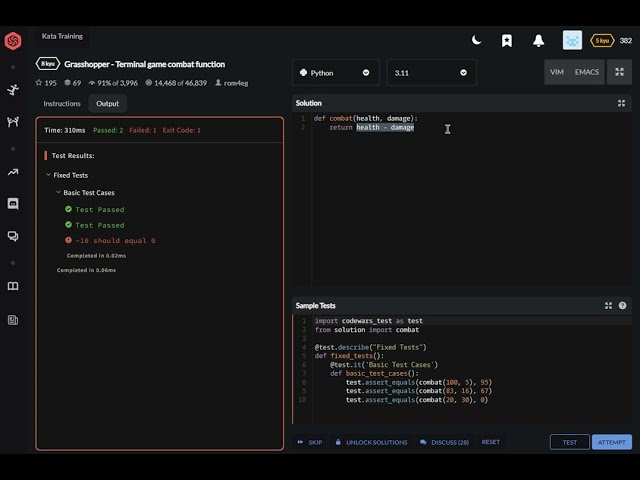Viewport: 640px width, 480px height.
Task: Open the blog newspaper sidebar icon
Action: click(13, 320)
